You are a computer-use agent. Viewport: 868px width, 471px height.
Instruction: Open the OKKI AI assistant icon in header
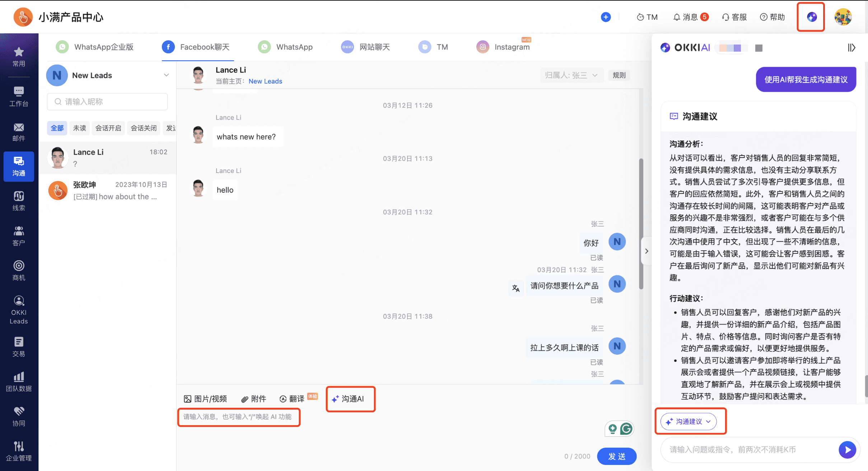811,17
